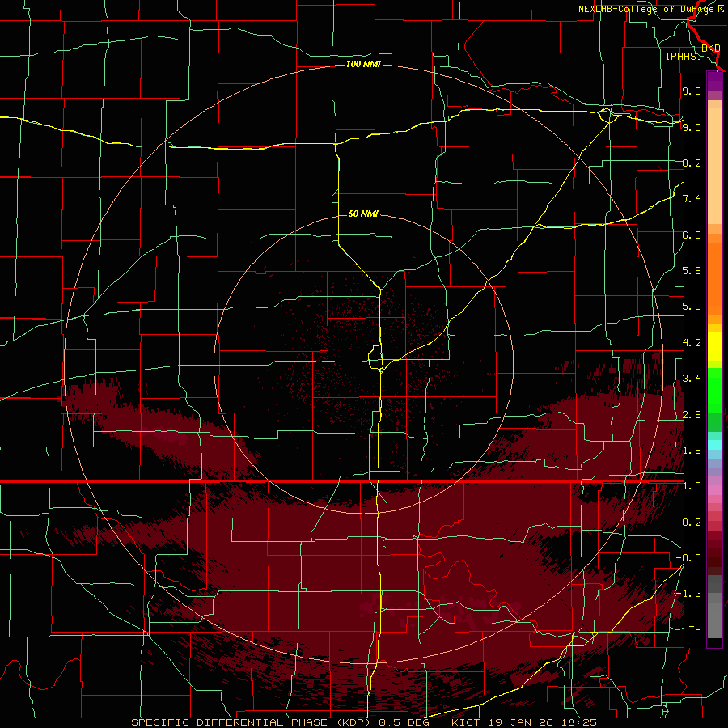Click the TH threshold label
The image size is (728, 728).
point(695,630)
